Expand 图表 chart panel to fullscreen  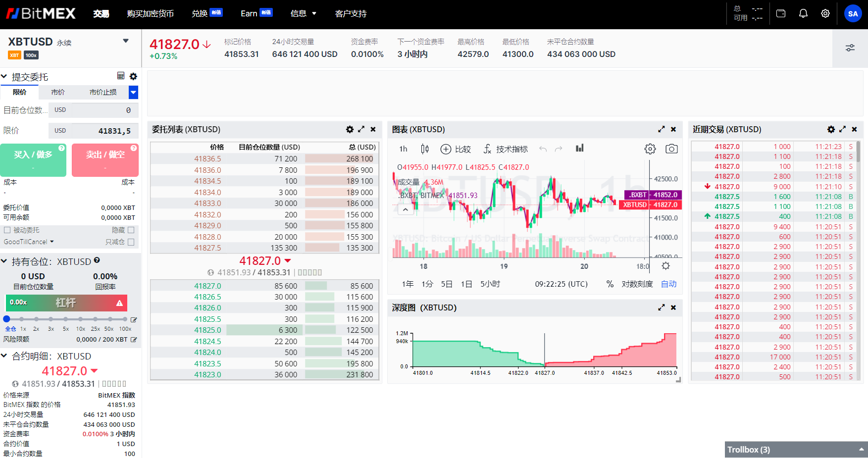pos(662,129)
